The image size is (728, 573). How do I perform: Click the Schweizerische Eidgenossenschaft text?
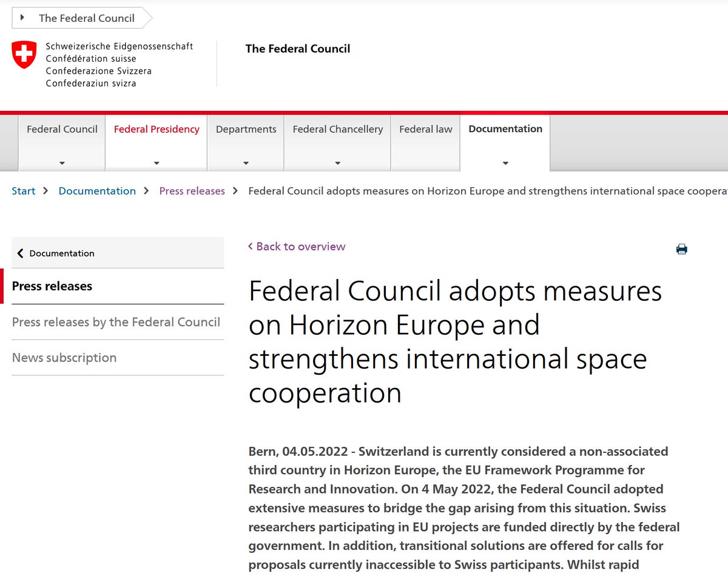(x=120, y=47)
